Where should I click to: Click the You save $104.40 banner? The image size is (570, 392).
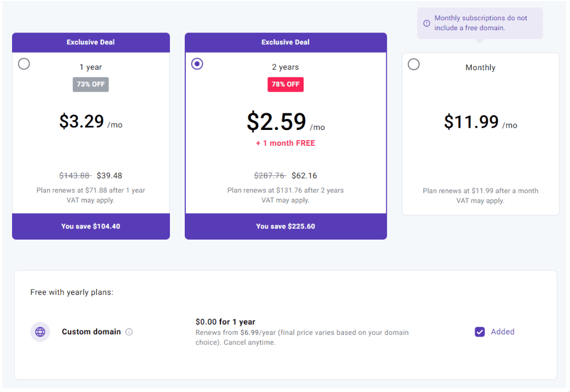[91, 226]
